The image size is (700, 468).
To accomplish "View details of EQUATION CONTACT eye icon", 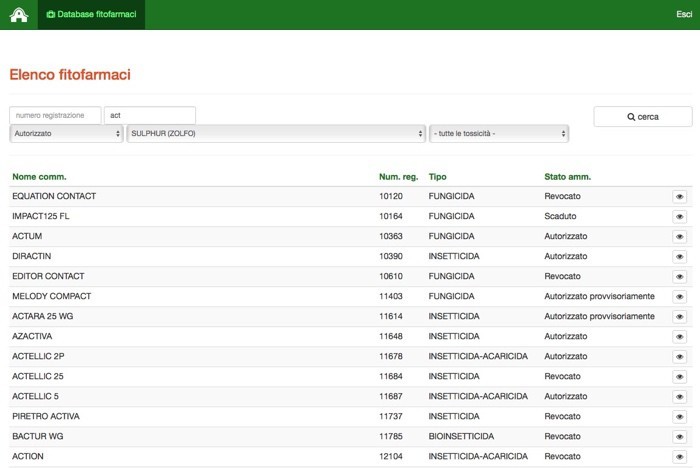I will [679, 196].
